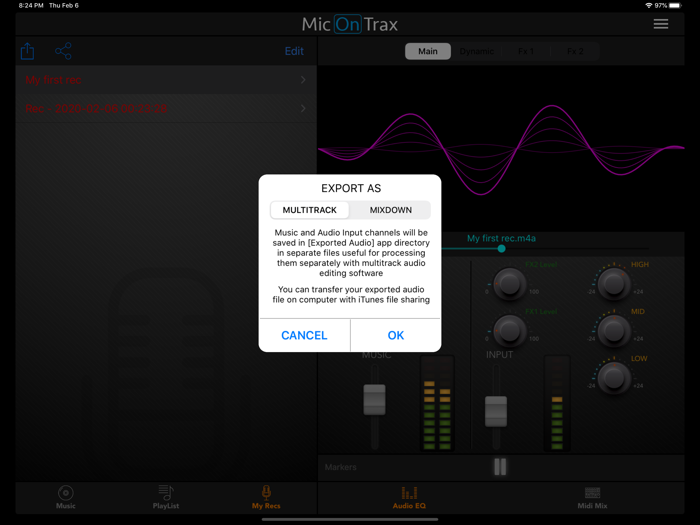Viewport: 700px width, 525px height.
Task: Click CANCEL in export dialog
Action: (x=304, y=335)
